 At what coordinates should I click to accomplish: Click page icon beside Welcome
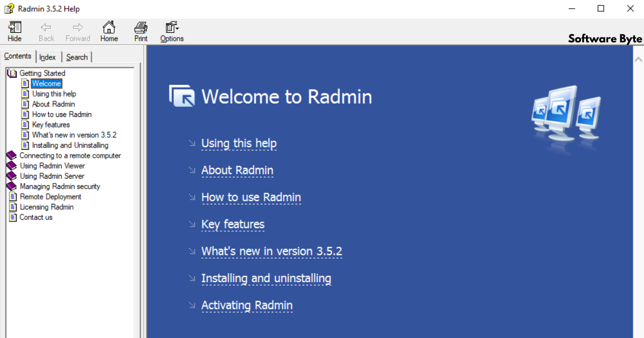click(25, 83)
